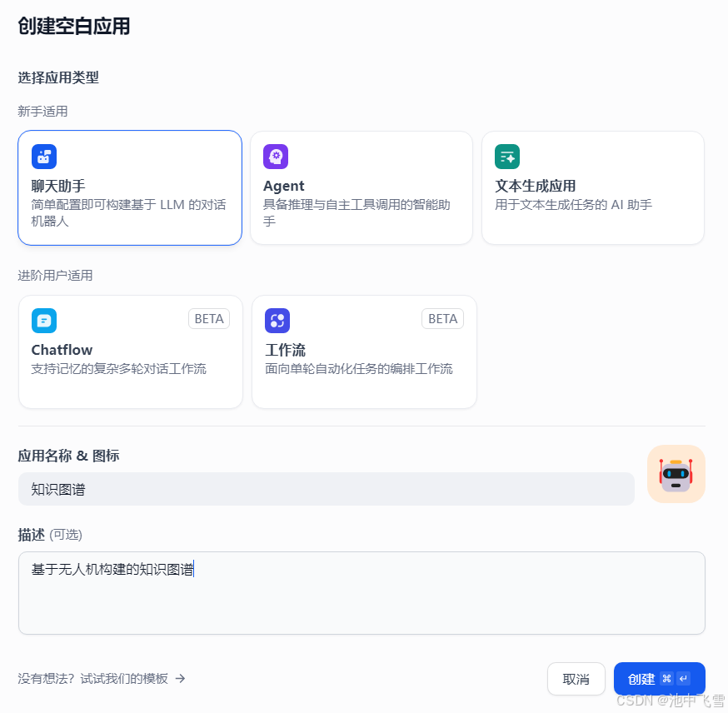
Task: Click the blue chat assistant robot icon
Action: point(44,157)
